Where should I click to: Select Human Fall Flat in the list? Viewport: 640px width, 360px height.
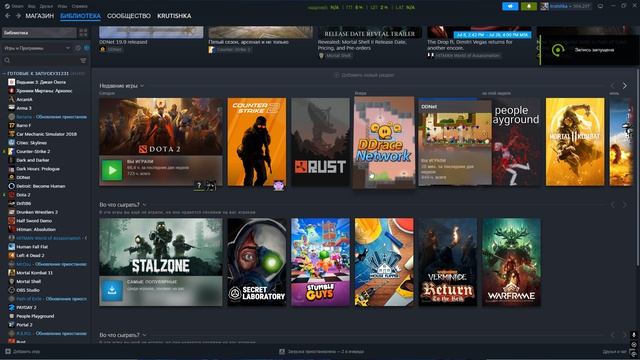32,247
